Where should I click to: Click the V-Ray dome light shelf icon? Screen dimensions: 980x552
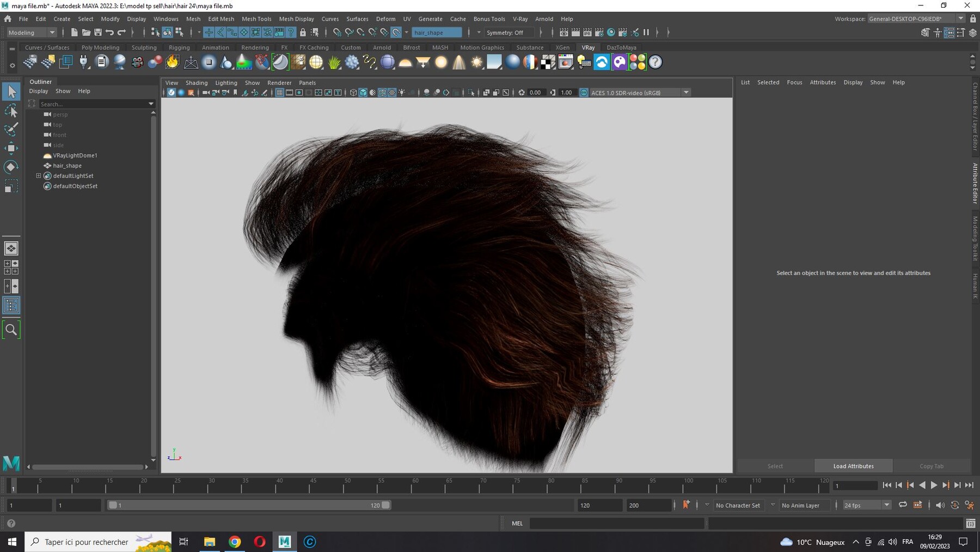pos(406,62)
